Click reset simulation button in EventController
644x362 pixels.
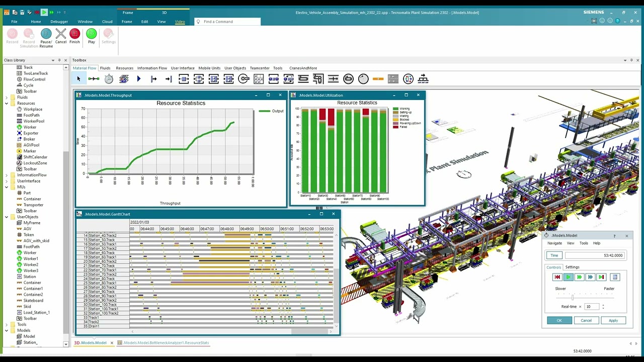(557, 277)
